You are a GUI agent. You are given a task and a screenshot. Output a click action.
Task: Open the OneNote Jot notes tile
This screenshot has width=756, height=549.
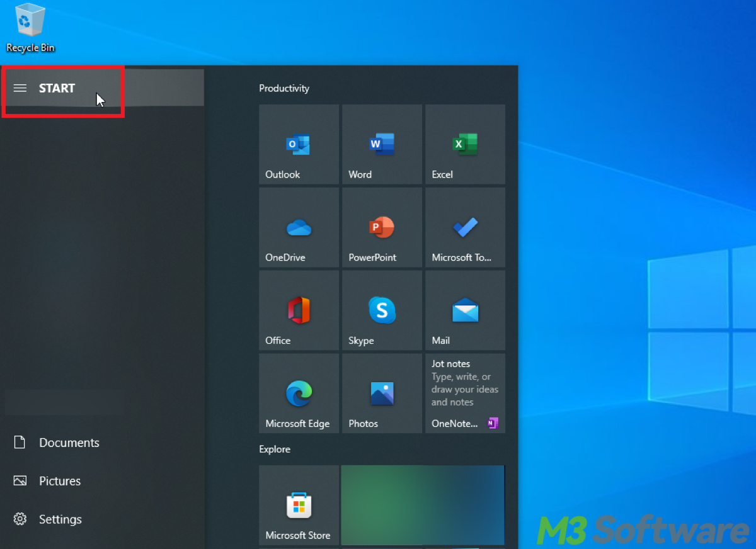[x=466, y=393]
